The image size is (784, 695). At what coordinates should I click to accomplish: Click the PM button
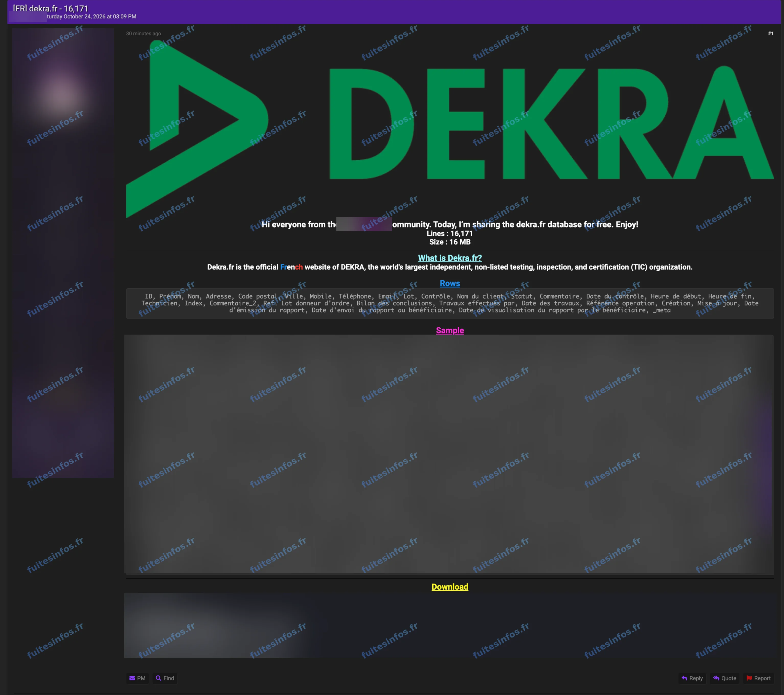(x=137, y=678)
